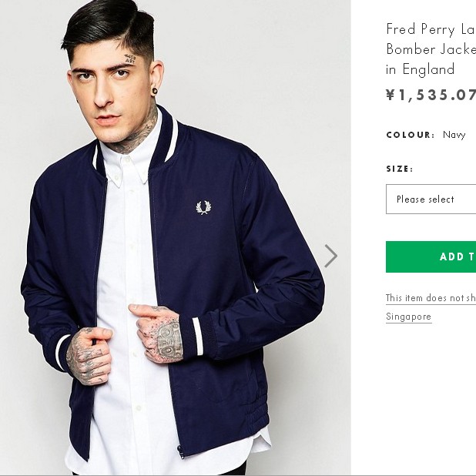Click the COLOUR label

click(x=410, y=135)
